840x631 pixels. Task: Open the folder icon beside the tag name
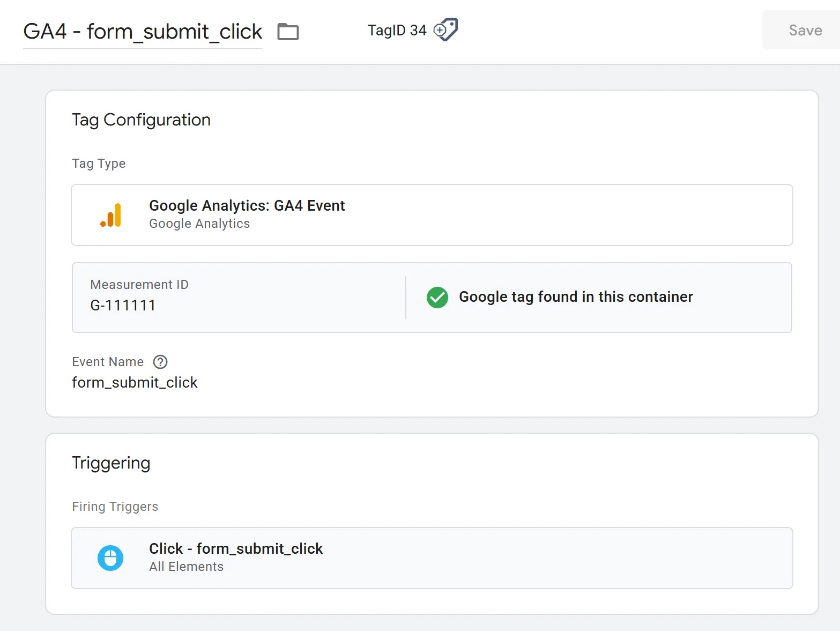point(288,32)
